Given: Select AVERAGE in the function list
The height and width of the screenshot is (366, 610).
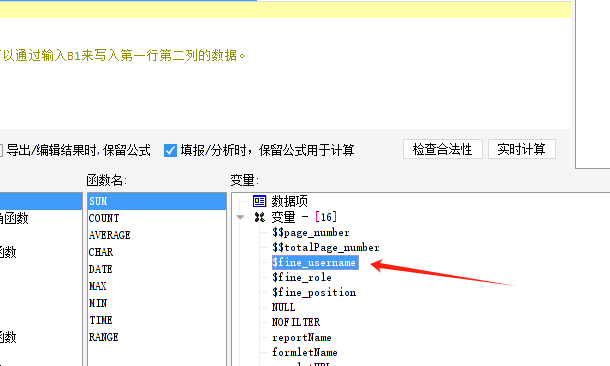Looking at the screenshot, I should click(157, 235).
